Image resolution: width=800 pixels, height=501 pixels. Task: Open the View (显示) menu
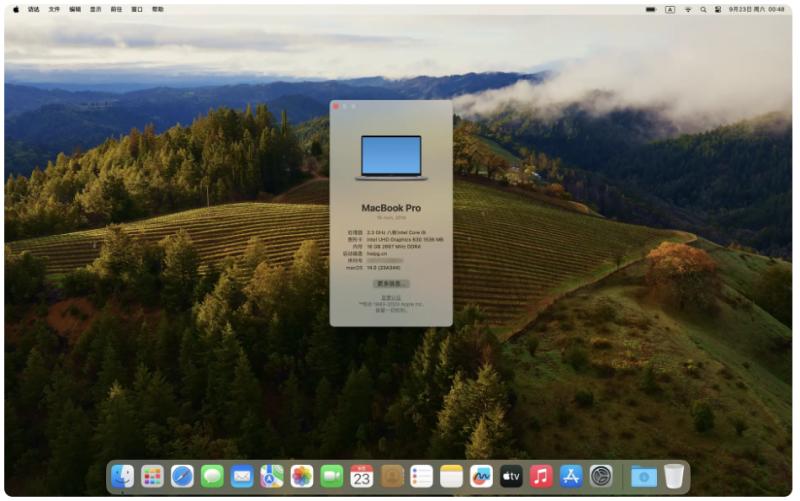coord(95,9)
